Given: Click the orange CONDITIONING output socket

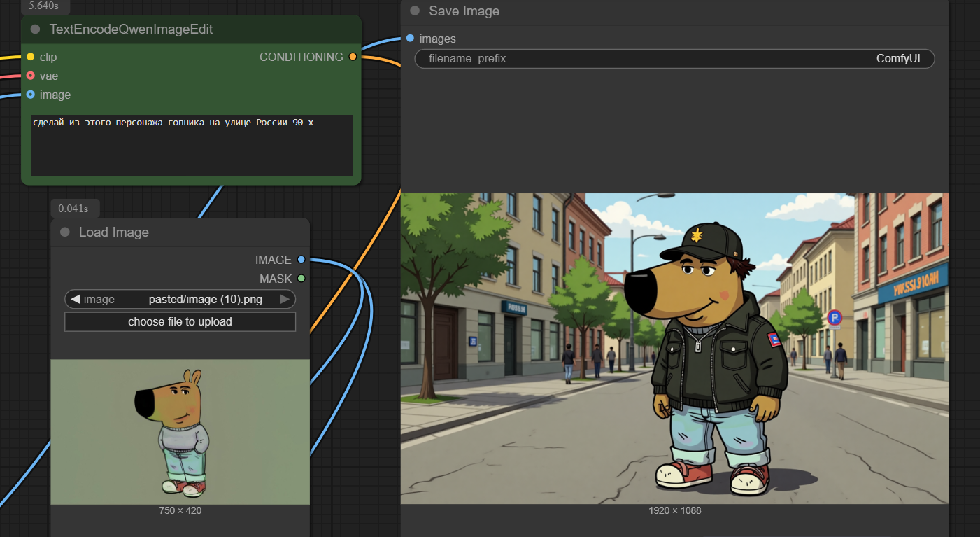Looking at the screenshot, I should 353,57.
